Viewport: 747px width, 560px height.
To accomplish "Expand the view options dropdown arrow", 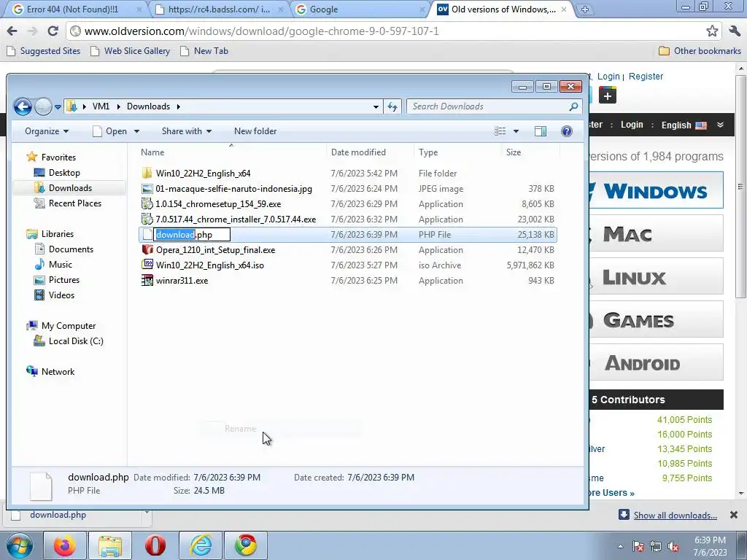I will pyautogui.click(x=516, y=131).
